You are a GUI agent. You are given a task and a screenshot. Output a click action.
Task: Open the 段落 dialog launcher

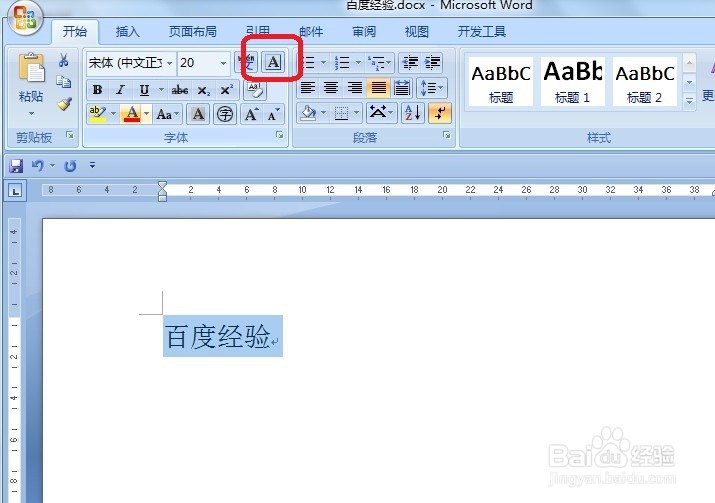click(x=447, y=135)
